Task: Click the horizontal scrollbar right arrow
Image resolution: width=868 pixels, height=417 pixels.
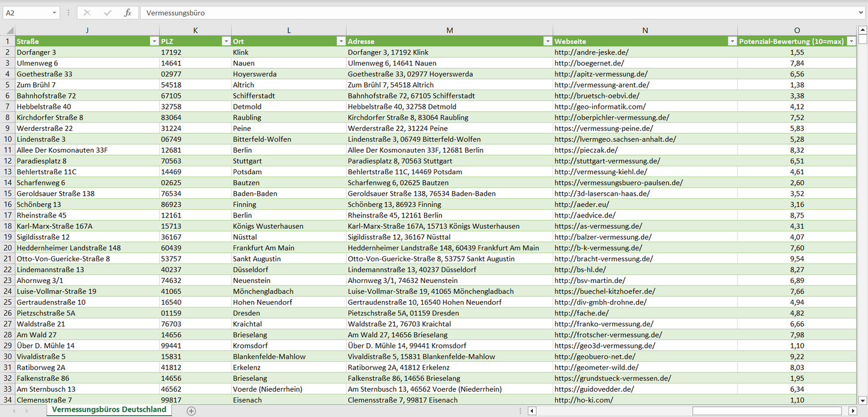Action: click(x=852, y=411)
